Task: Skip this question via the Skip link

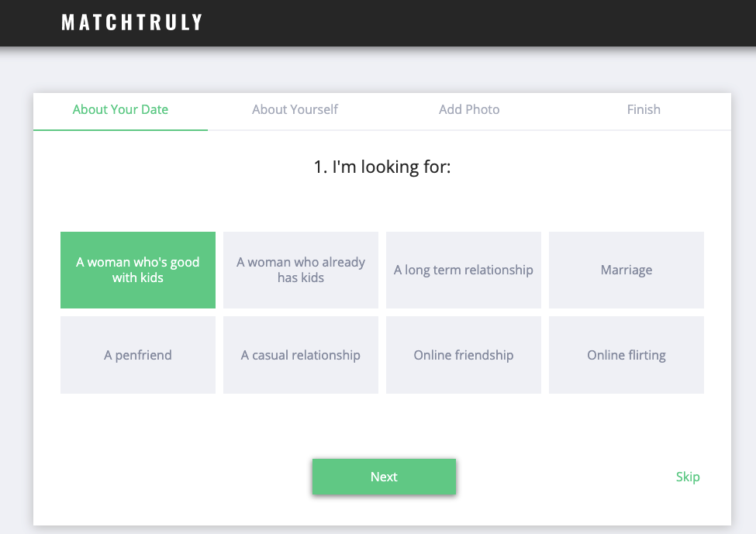Action: click(x=688, y=477)
